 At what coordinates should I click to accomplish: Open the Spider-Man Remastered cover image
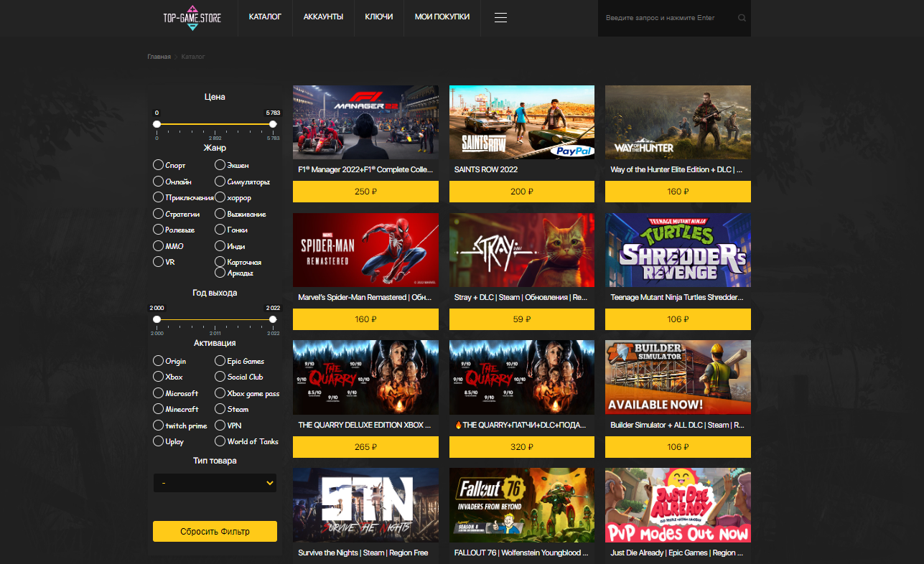(x=365, y=250)
